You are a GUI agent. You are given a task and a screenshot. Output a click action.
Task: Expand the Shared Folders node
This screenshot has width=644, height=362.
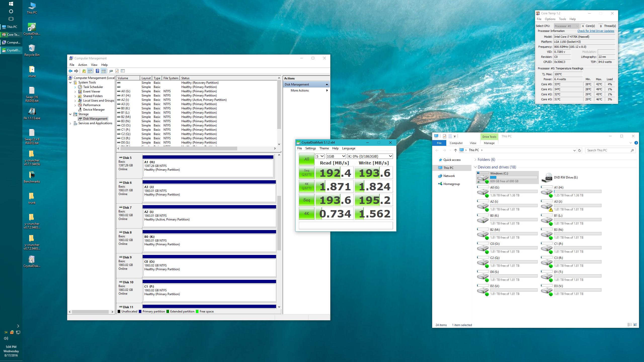(75, 96)
